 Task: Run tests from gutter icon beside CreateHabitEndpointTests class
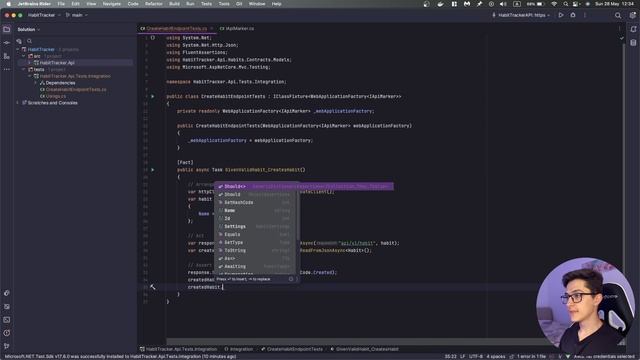(153, 96)
